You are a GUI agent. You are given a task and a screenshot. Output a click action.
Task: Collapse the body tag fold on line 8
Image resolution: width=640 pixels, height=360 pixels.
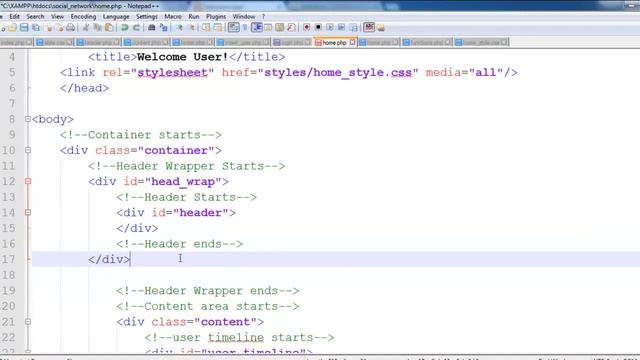click(x=28, y=119)
